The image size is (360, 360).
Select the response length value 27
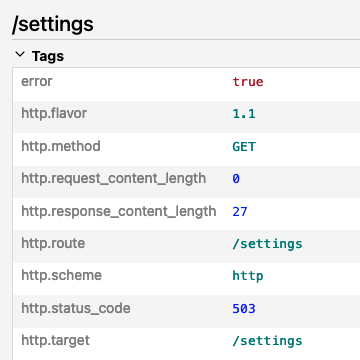[240, 212]
